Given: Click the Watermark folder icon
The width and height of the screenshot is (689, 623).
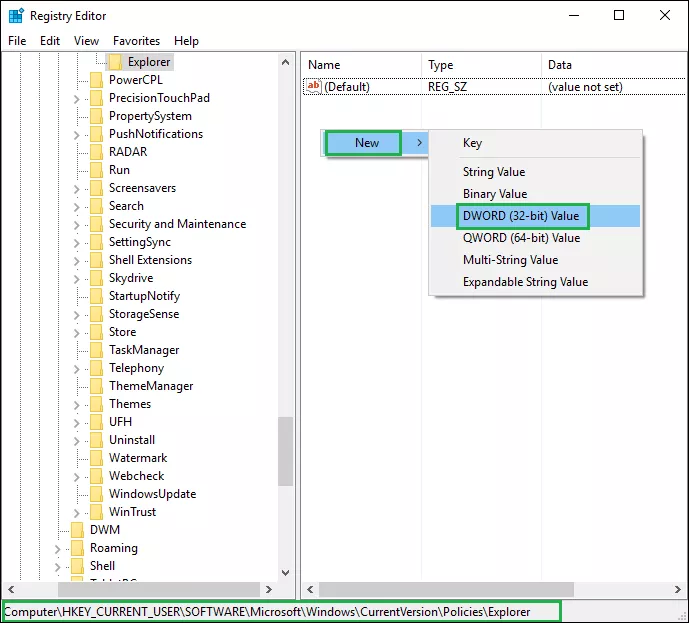Looking at the screenshot, I should point(96,458).
